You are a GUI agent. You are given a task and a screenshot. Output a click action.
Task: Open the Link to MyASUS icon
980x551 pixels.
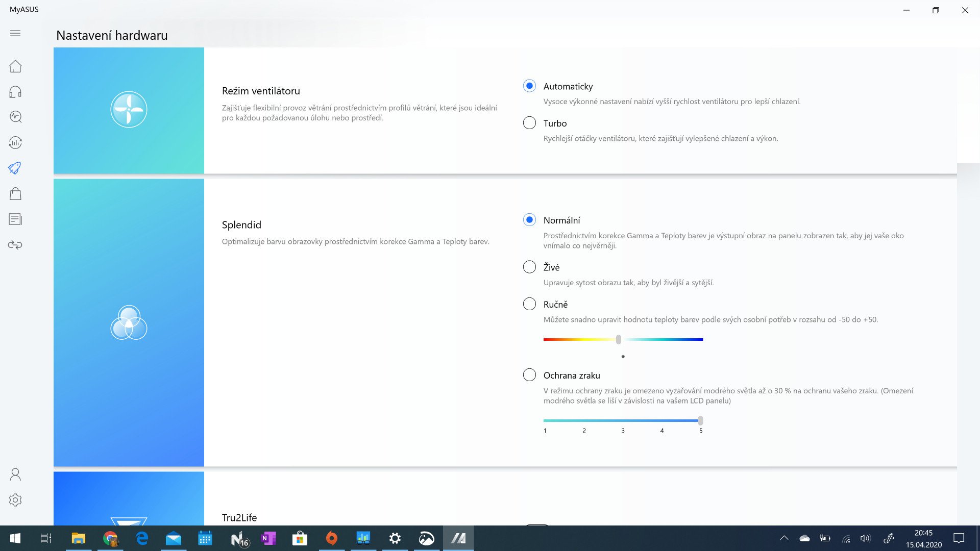15,245
